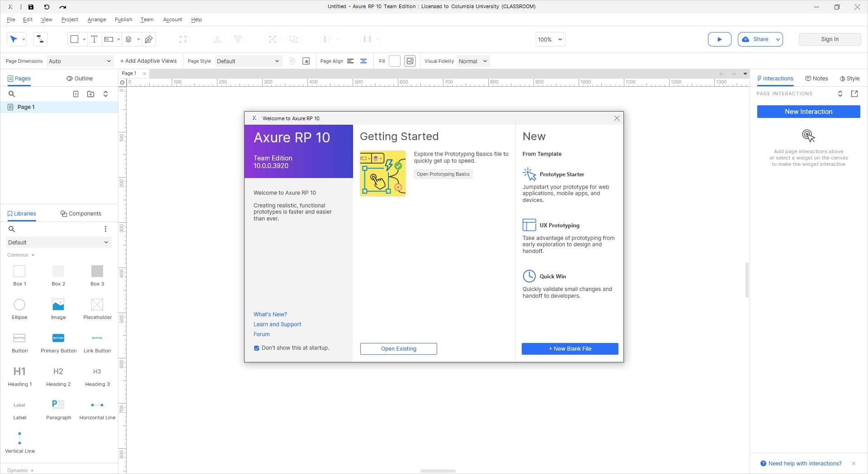Viewport: 868px width, 474px height.
Task: Open the library options three-dot menu
Action: pyautogui.click(x=105, y=229)
